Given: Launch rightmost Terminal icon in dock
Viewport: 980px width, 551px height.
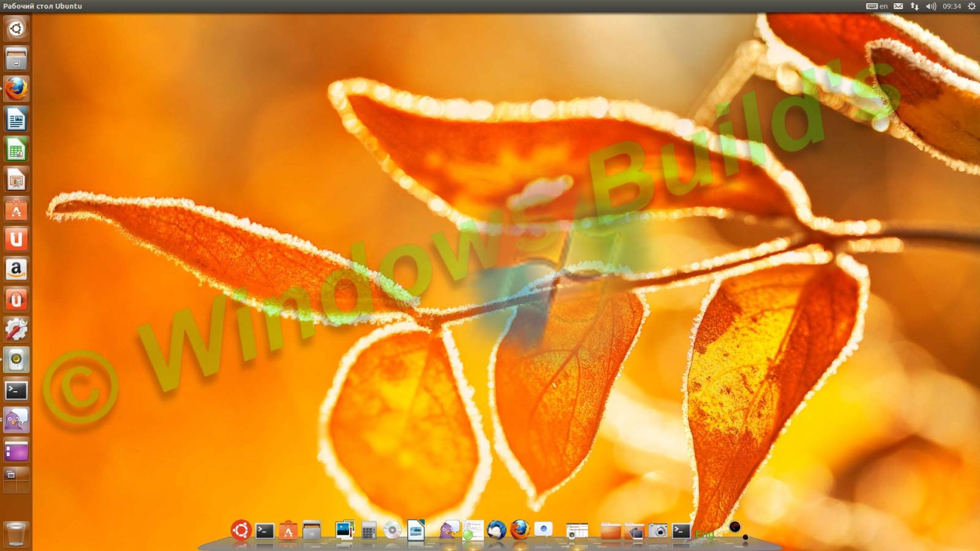Looking at the screenshot, I should coord(681,530).
